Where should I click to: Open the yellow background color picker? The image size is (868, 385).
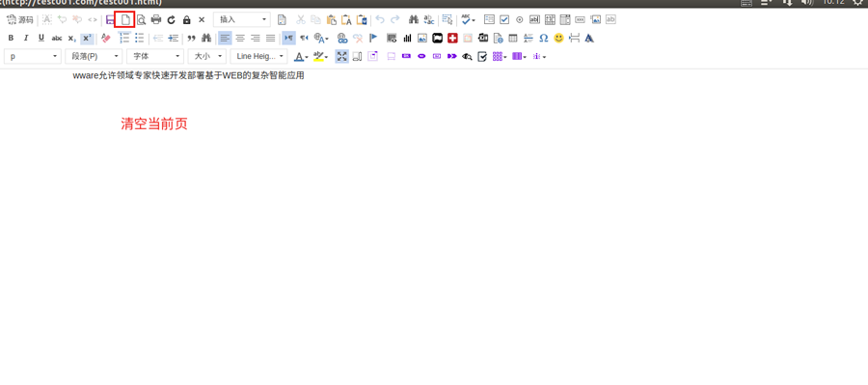[320, 57]
